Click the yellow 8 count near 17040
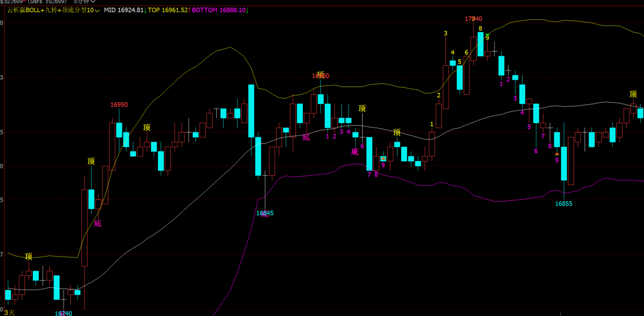 coord(480,28)
